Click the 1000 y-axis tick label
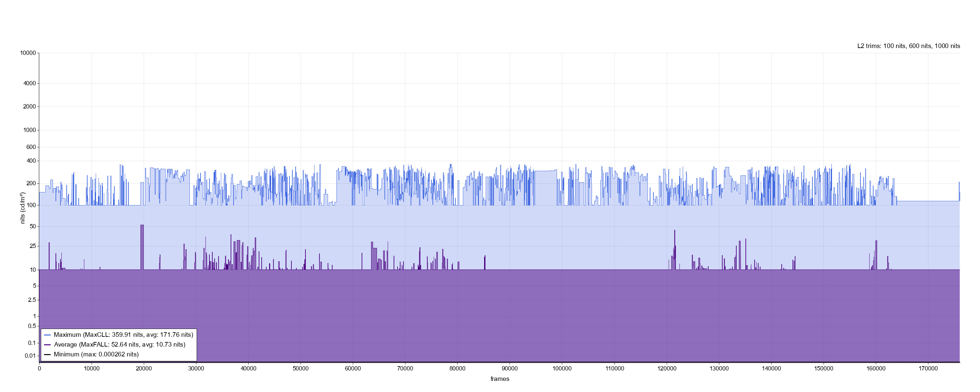Screen dimensions: 980x392 pyautogui.click(x=29, y=130)
